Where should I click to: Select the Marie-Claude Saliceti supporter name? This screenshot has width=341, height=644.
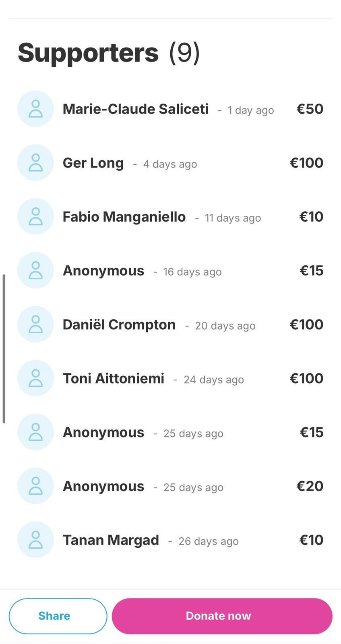click(135, 109)
